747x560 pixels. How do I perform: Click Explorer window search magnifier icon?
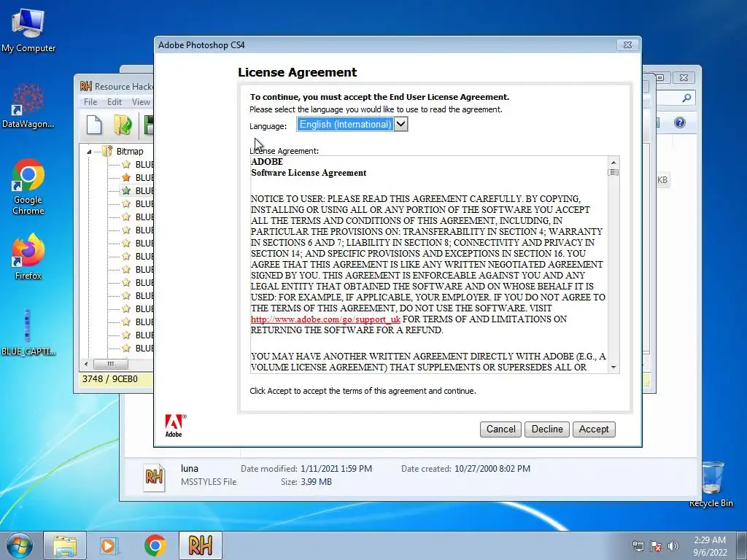point(686,98)
